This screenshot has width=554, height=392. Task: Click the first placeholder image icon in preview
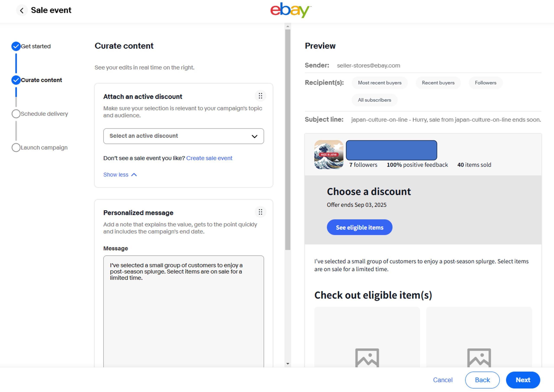[x=367, y=358]
